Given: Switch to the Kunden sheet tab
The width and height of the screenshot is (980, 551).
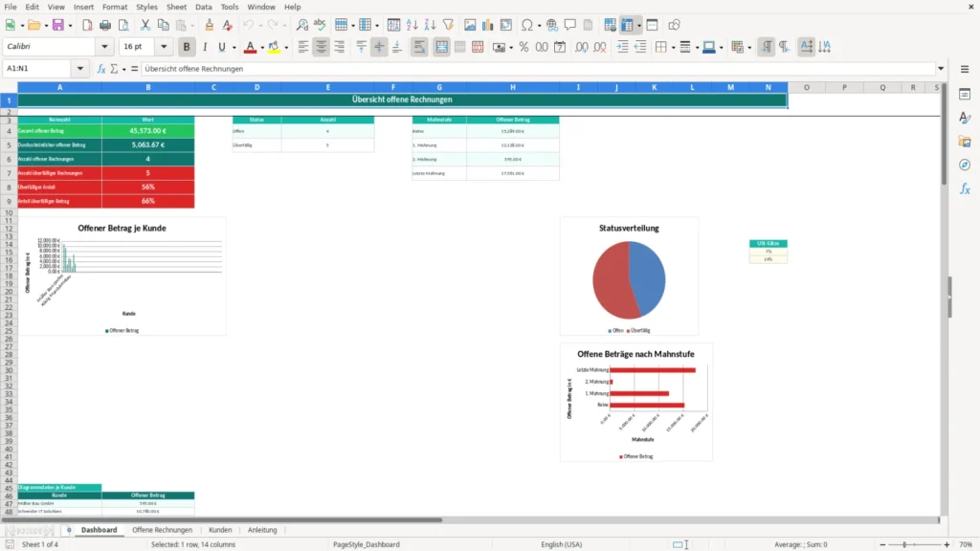Looking at the screenshot, I should (x=220, y=530).
